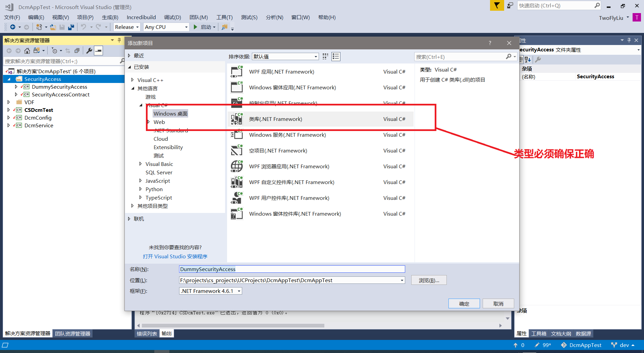Image resolution: width=644 pixels, height=353 pixels.
Task: Click the Quick Launch search box
Action: coord(559,5)
